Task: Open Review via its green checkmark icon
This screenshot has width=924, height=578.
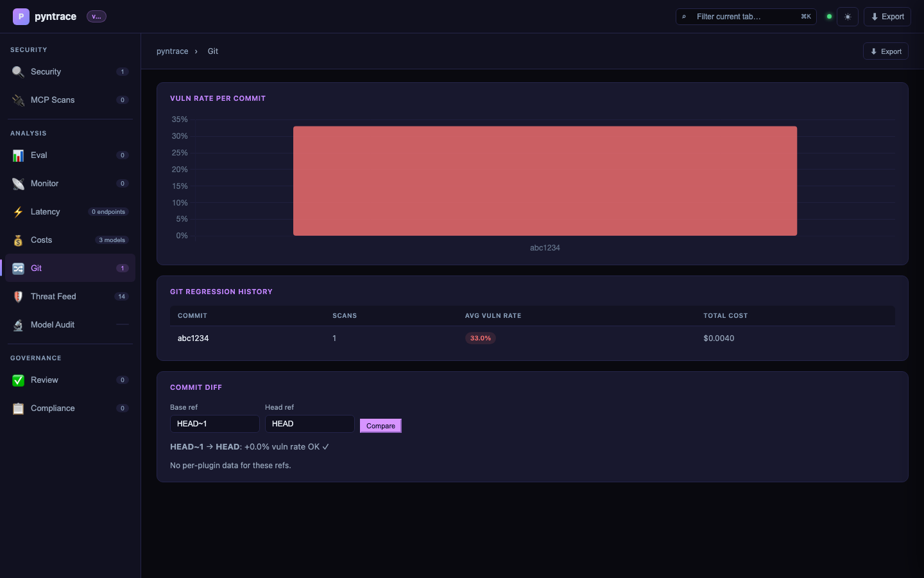Action: (18, 380)
